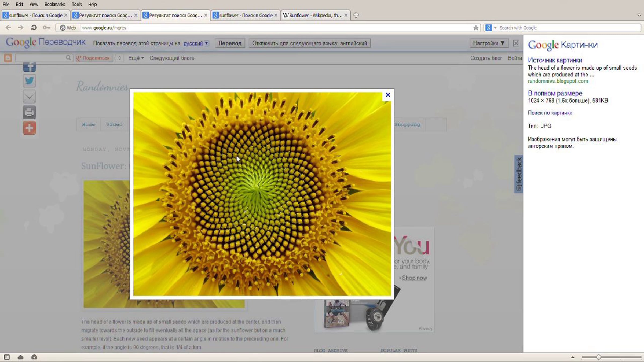The width and height of the screenshot is (644, 362).
Task: Open the randomnies.blogspot.com link
Action: [558, 81]
